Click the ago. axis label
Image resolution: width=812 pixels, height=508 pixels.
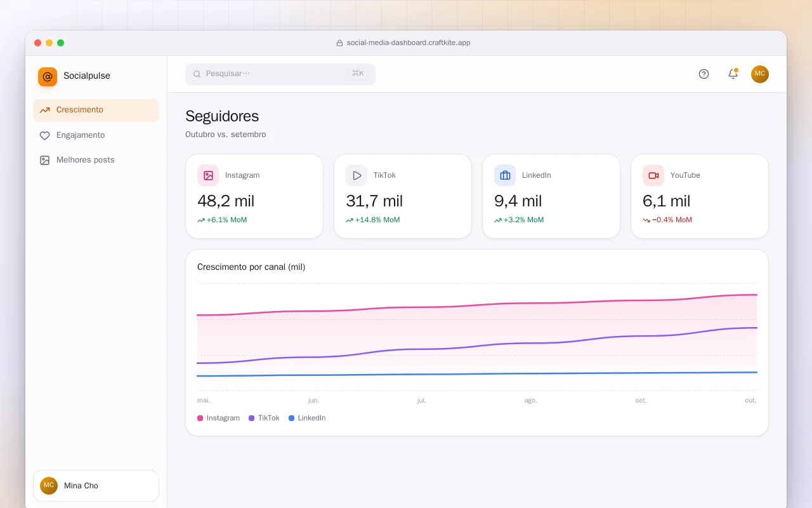531,401
